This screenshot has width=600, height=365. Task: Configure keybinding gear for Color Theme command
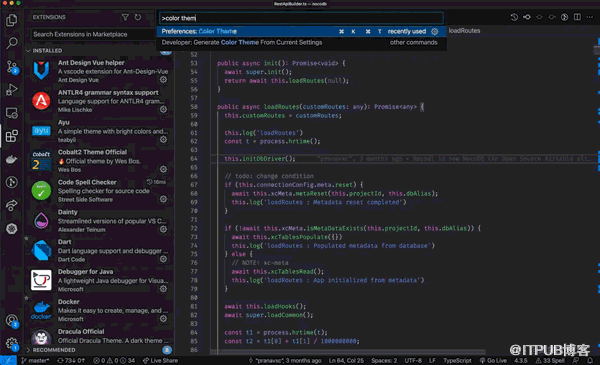(435, 31)
